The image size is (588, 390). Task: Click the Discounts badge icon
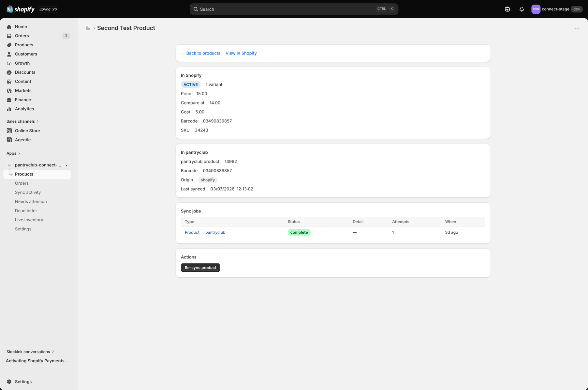(9, 72)
